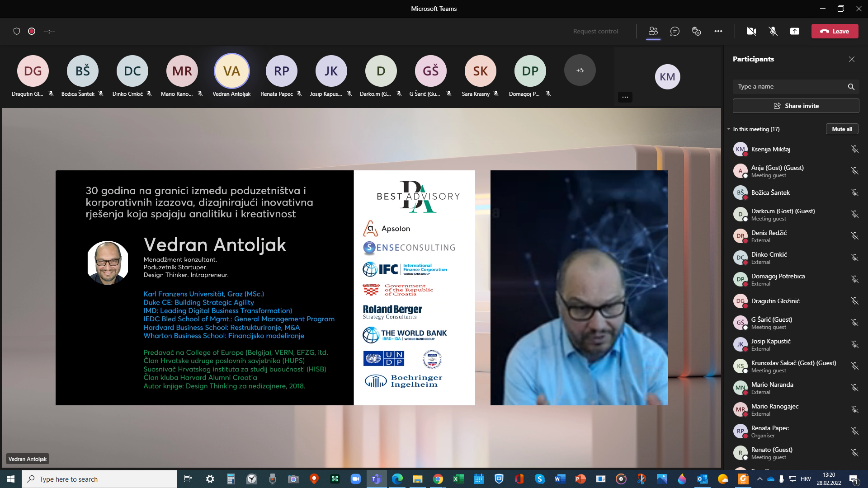Viewport: 868px width, 488px height.
Task: Open Microsoft Edge from taskbar
Action: (x=397, y=479)
